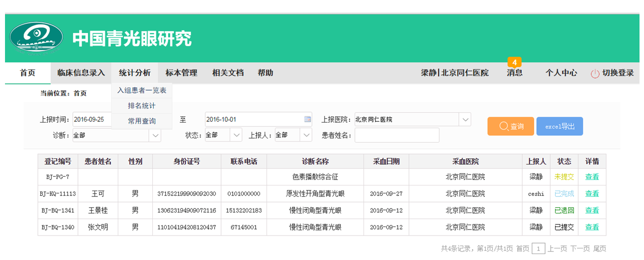This screenshot has height=260, width=644.
Task: Select 常用查询 menu entry
Action: tap(142, 121)
